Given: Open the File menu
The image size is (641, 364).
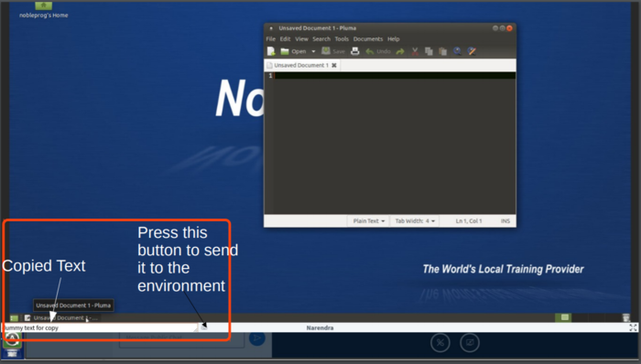Looking at the screenshot, I should [271, 39].
